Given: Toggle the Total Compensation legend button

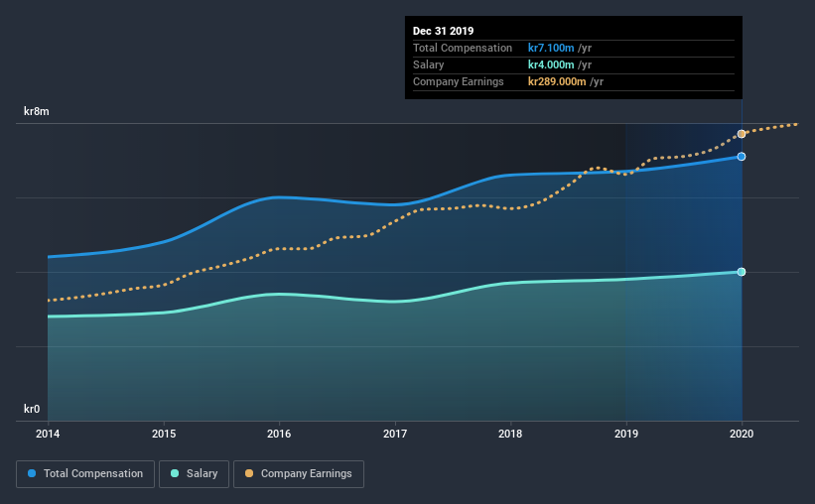Looking at the screenshot, I should point(85,474).
